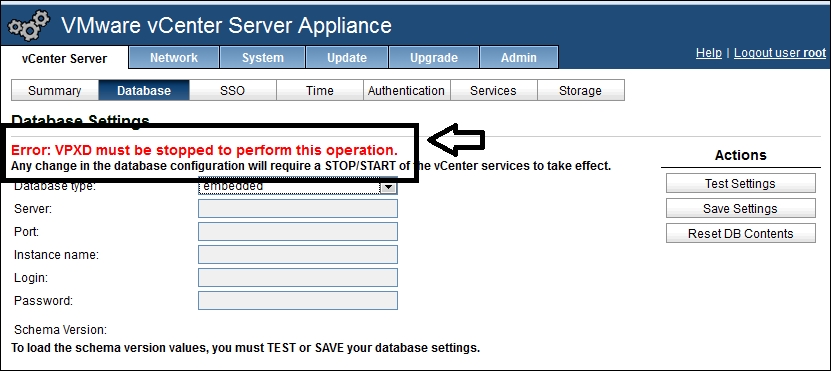
Task: Switch to the Network tab
Action: coord(174,57)
